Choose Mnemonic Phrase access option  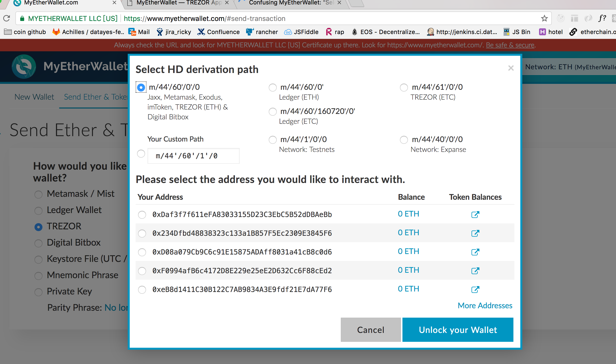(x=38, y=275)
